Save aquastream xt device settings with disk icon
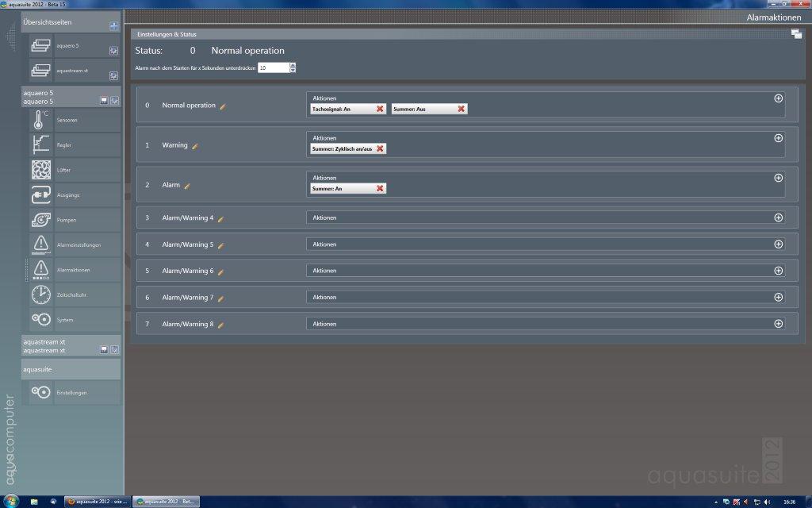 (104, 349)
